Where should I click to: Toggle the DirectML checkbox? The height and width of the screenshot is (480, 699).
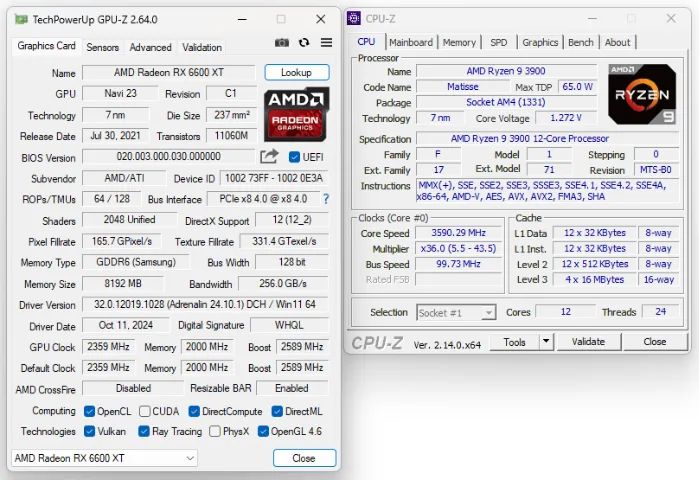(277, 411)
